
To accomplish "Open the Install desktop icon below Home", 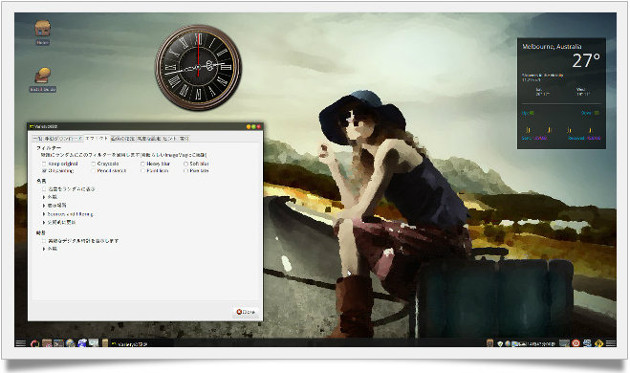I will (43, 80).
